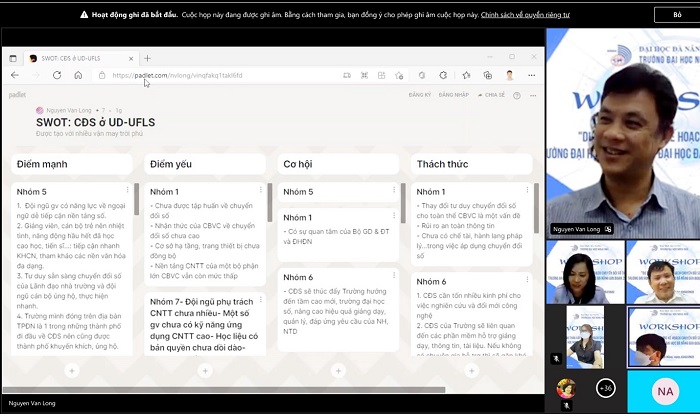Click the browser back arrow
Image resolution: width=700 pixels, height=414 pixels.
pyautogui.click(x=14, y=75)
